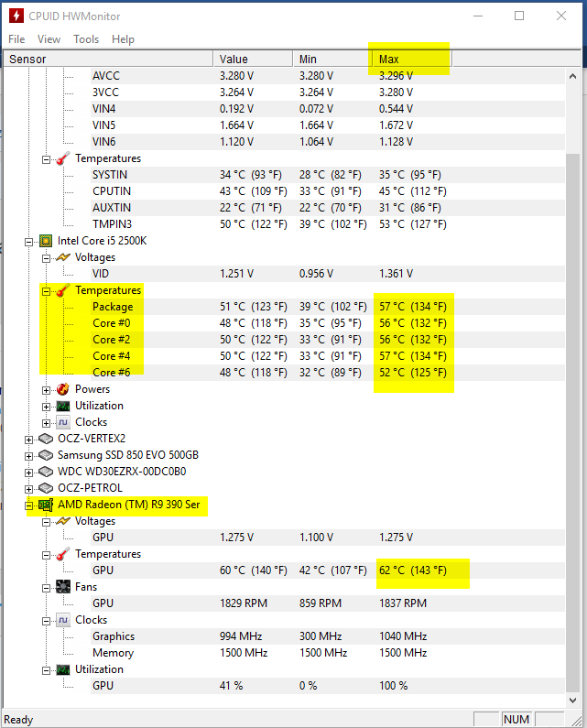
Task: Collapse the motherboard Temperatures group above SYSTIN
Action: [x=46, y=159]
